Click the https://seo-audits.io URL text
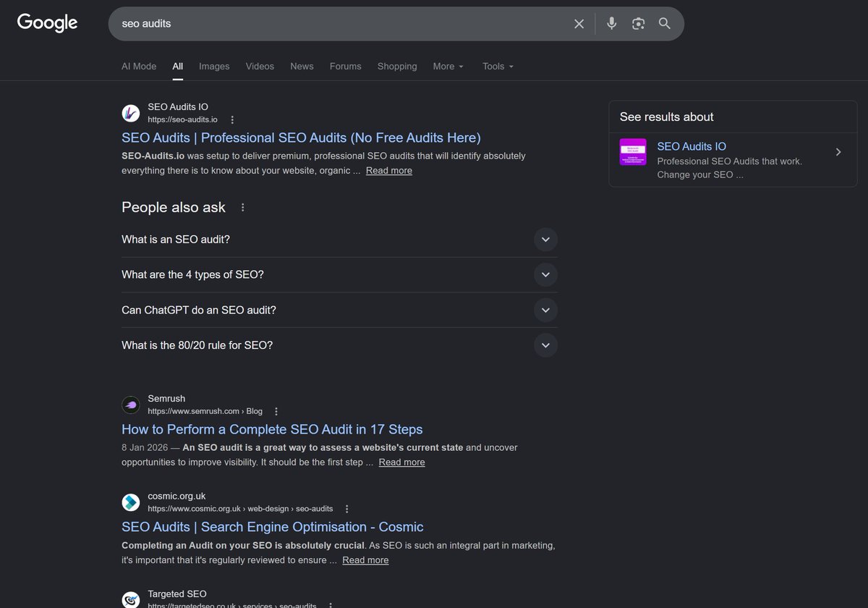The width and height of the screenshot is (868, 608). click(x=182, y=120)
